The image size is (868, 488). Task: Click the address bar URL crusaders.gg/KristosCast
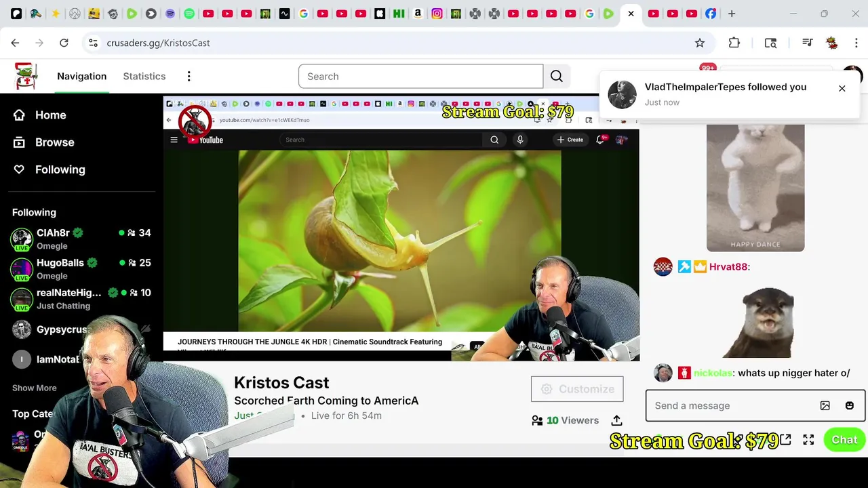pyautogui.click(x=158, y=43)
